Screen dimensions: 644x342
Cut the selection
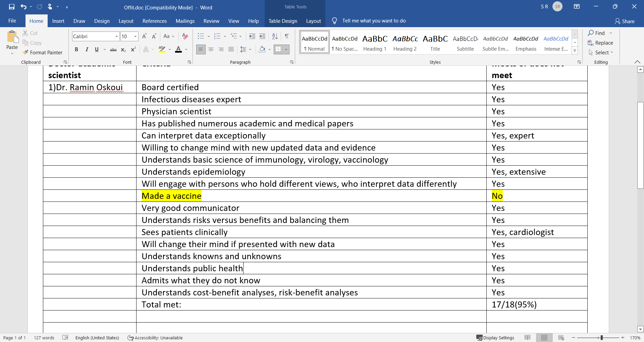[30, 33]
